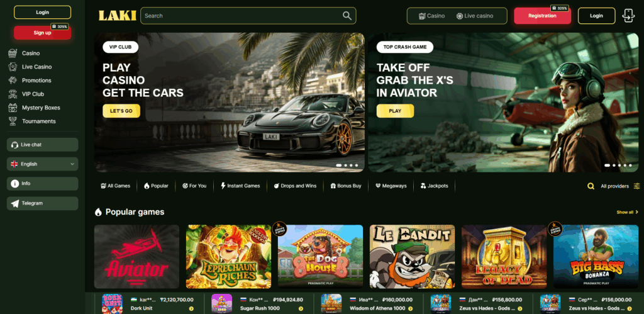The image size is (644, 314).
Task: Select active slide dot on cars banner
Action: [x=339, y=165]
